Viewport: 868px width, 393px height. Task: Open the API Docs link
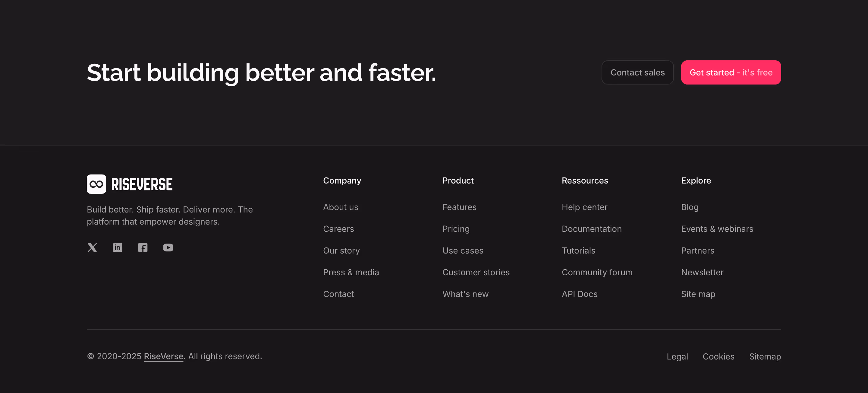point(579,294)
